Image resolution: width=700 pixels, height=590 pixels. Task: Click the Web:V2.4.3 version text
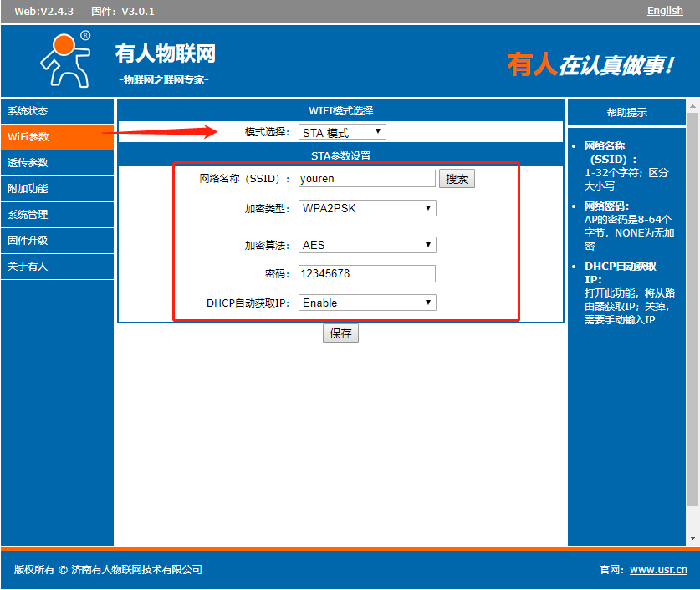coord(43,11)
